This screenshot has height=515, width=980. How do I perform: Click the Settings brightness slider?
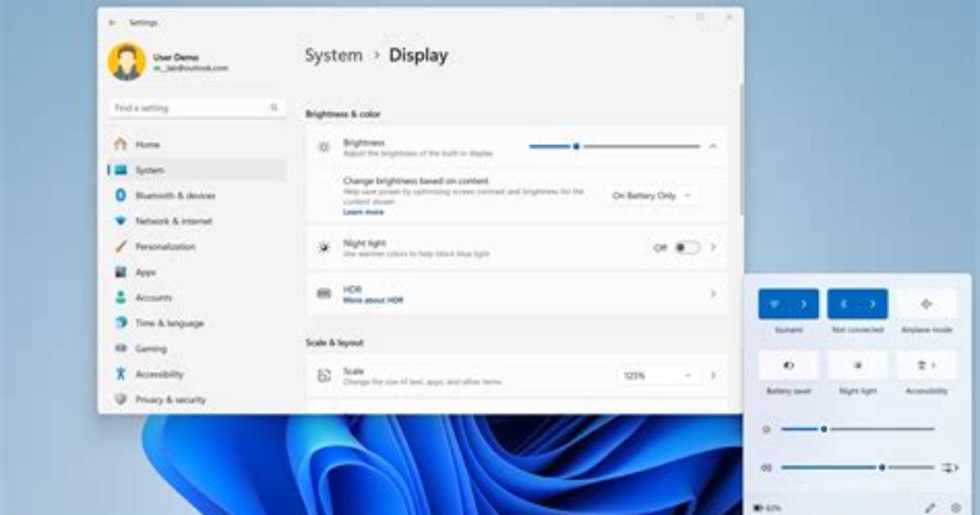[615, 147]
